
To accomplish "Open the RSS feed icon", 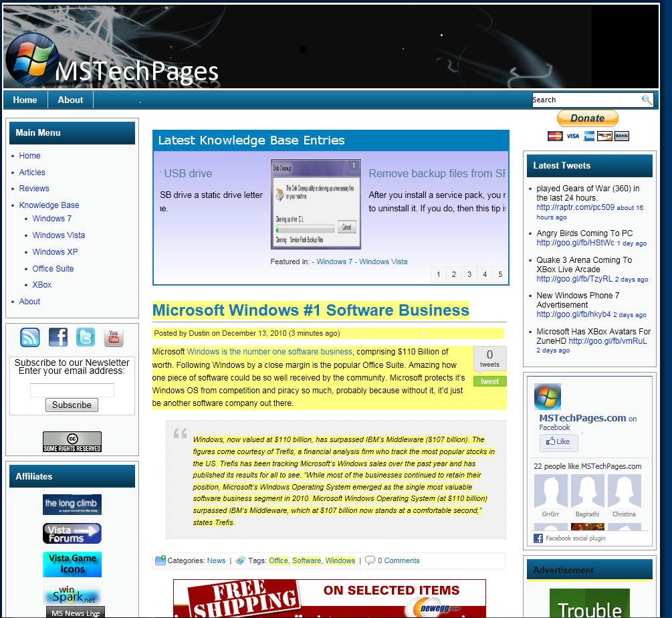I will (x=30, y=337).
